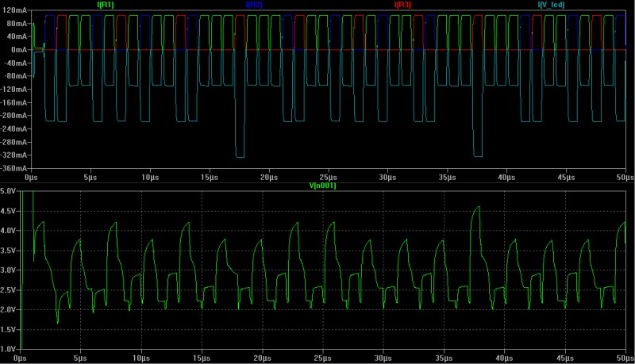Screen dimensions: 635x364
Task: Click 40µs on the V(n001) pane time axis
Action: point(505,358)
